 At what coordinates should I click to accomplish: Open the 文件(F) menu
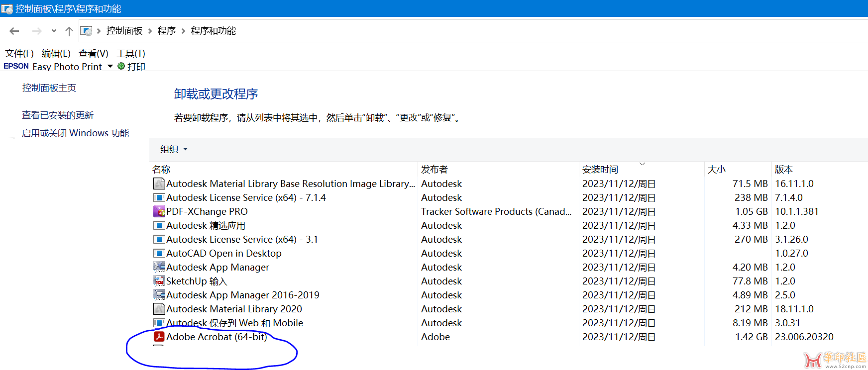tap(19, 53)
